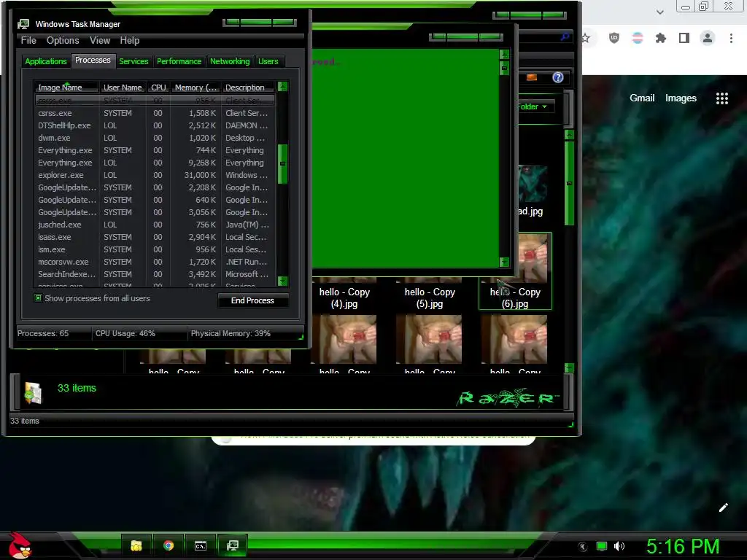
Task: Toggle the Chrome side panel icon
Action: click(684, 38)
